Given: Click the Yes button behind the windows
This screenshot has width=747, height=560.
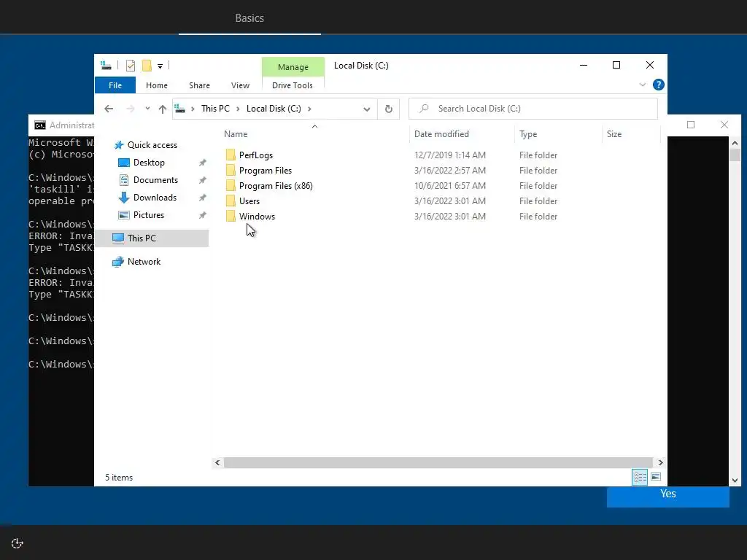Looking at the screenshot, I should (x=668, y=496).
